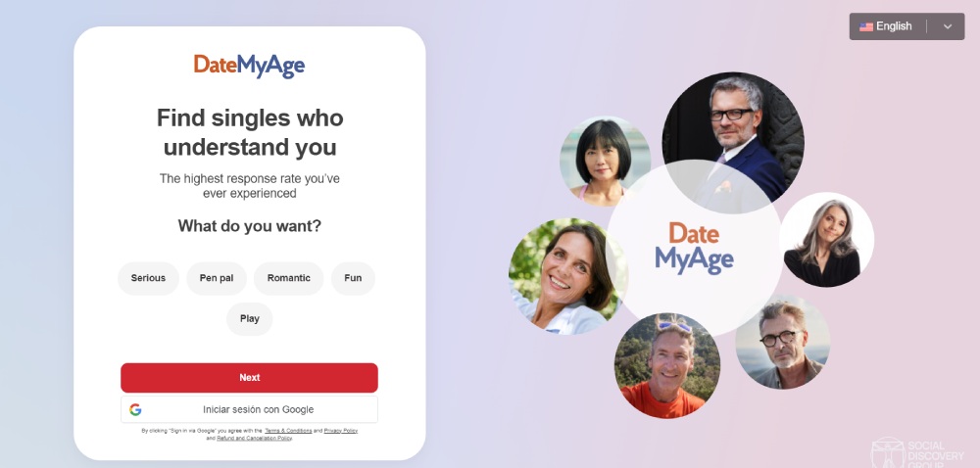This screenshot has width=980, height=468.
Task: Select the Pen pal option
Action: [x=217, y=278]
